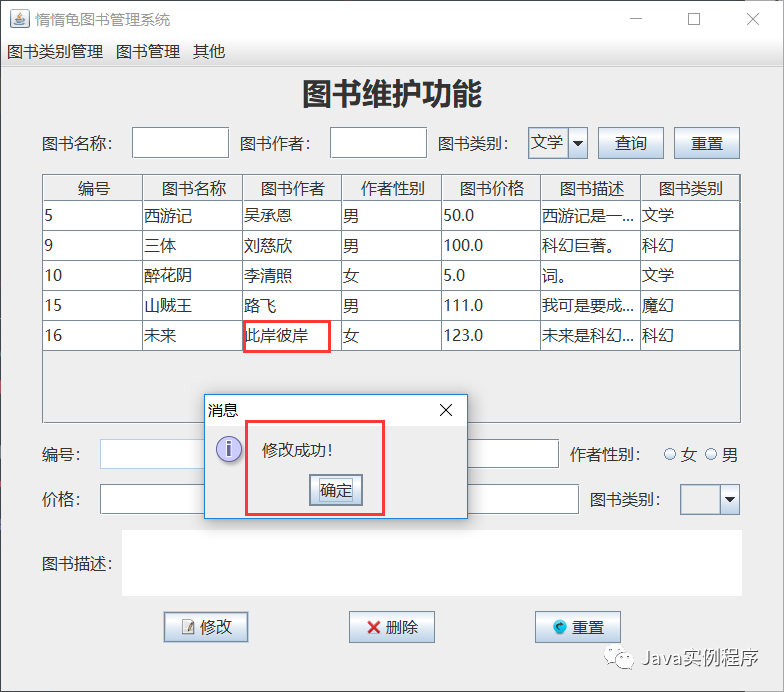Click the ID cell 9
Image resolution: width=784 pixels, height=692 pixels.
click(93, 246)
